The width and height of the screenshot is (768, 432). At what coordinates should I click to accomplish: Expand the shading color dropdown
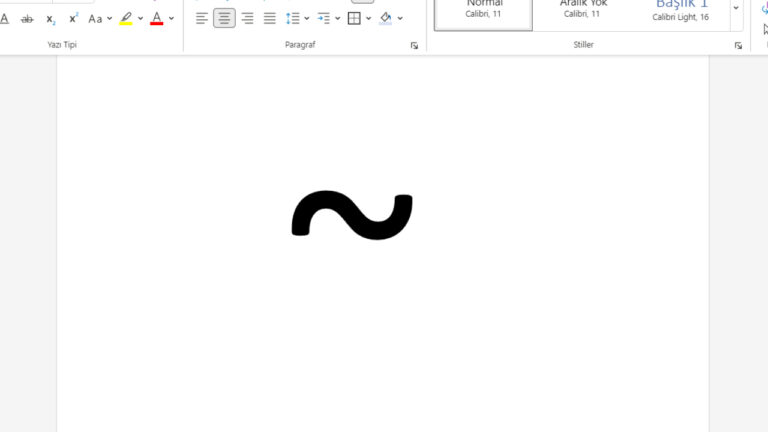(400, 18)
